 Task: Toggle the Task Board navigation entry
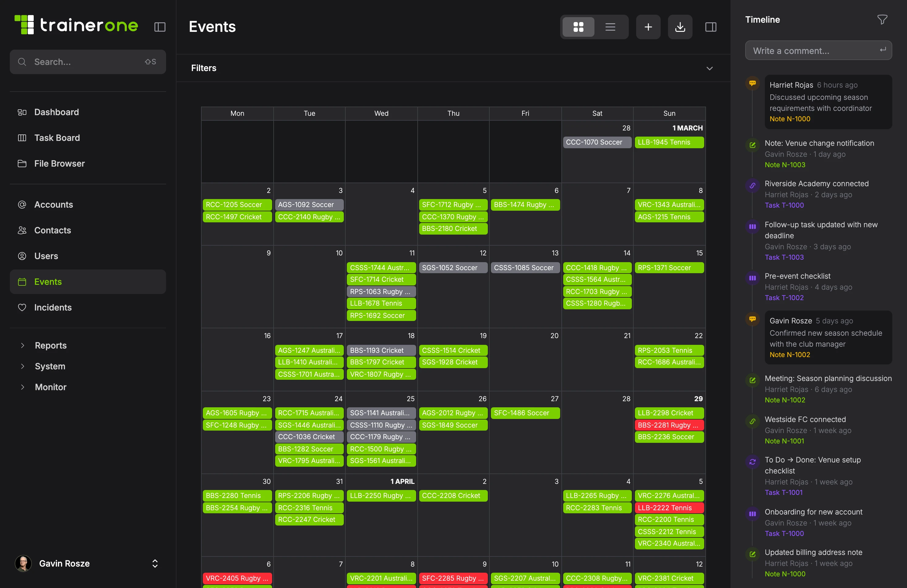[57, 138]
